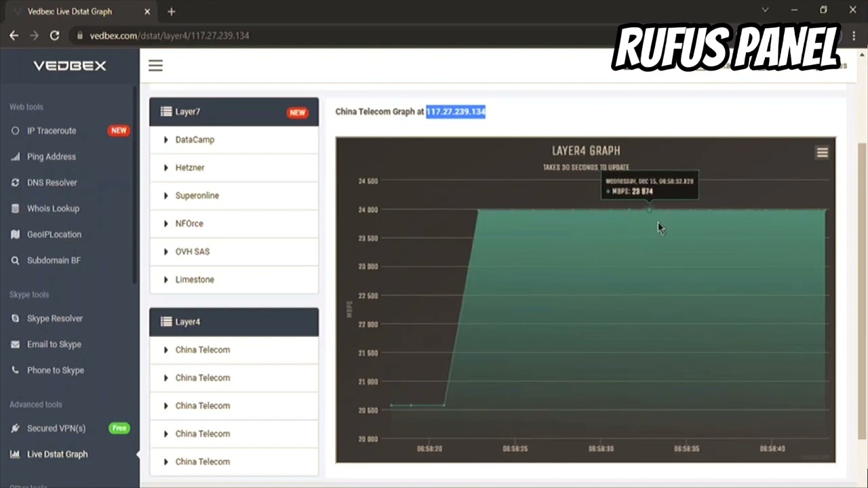Open the Email to Skype link
This screenshot has width=868, height=488.
(54, 344)
